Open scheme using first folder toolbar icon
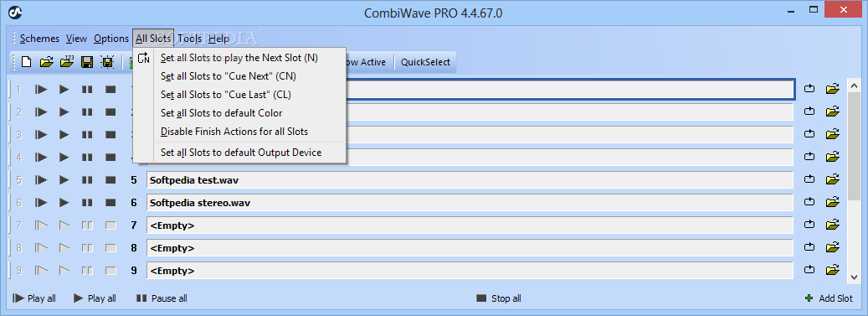The image size is (868, 316). [x=47, y=62]
